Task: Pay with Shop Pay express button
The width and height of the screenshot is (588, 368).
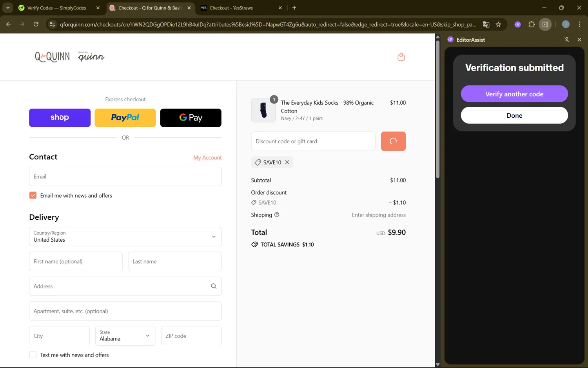Action: tap(60, 118)
